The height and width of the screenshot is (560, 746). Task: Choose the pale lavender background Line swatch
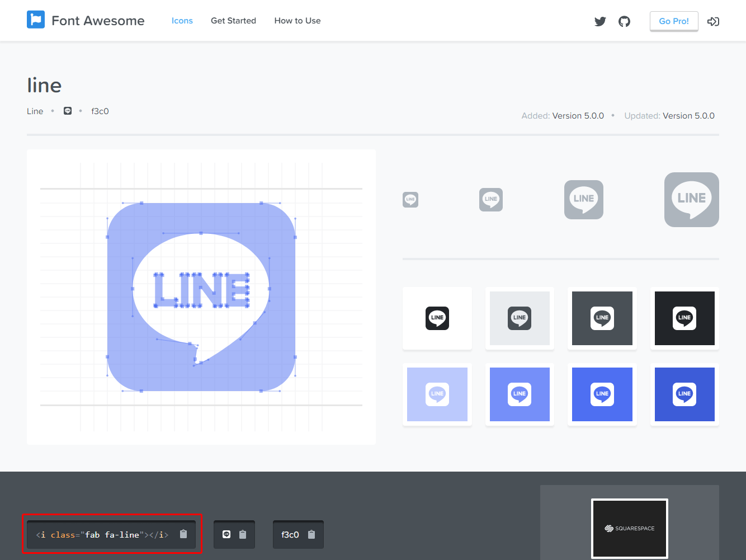(x=437, y=394)
